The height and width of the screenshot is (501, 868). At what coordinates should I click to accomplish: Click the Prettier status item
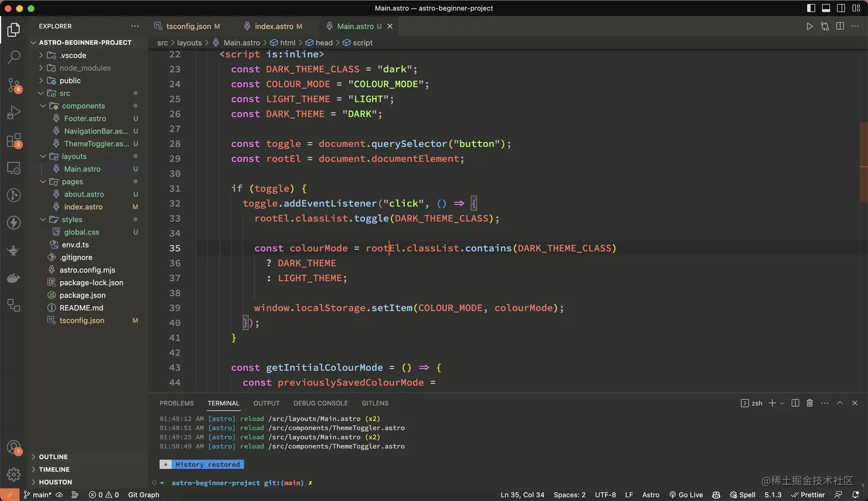coord(808,495)
